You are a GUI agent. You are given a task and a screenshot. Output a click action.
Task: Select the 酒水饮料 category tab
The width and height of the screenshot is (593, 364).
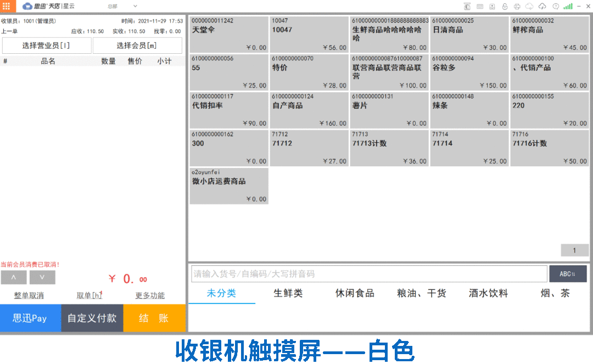coord(488,294)
